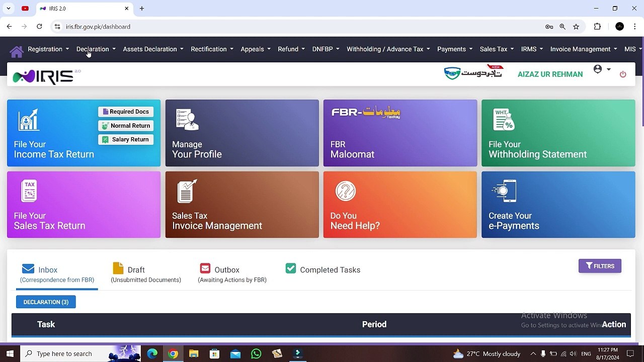Switch to the Outbox tab
644x362 pixels.
point(232,273)
